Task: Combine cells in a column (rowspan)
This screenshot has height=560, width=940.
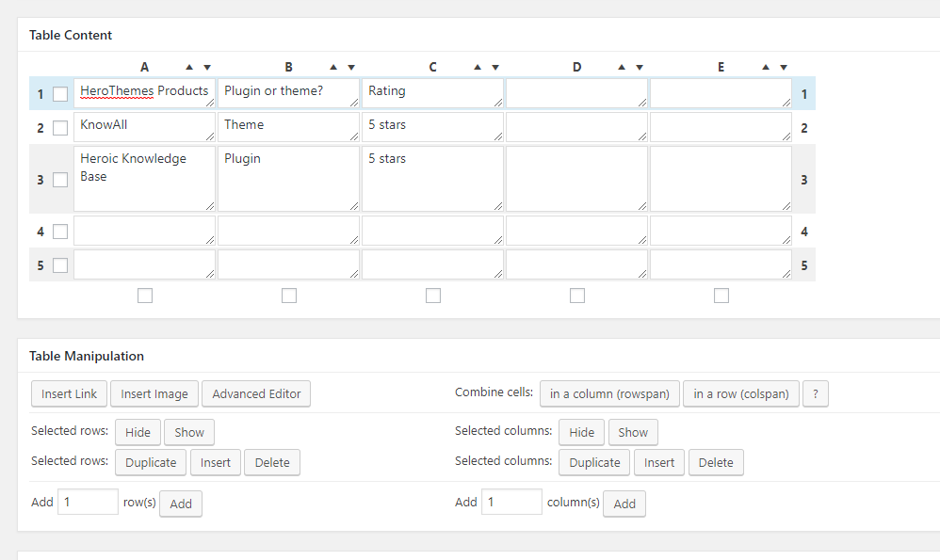Action: pyautogui.click(x=609, y=393)
